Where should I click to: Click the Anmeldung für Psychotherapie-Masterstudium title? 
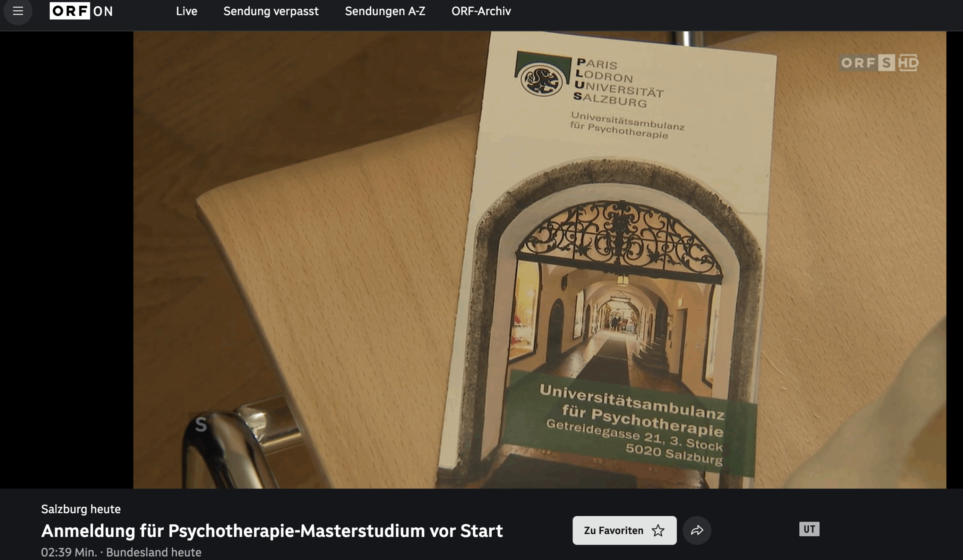[x=272, y=531]
